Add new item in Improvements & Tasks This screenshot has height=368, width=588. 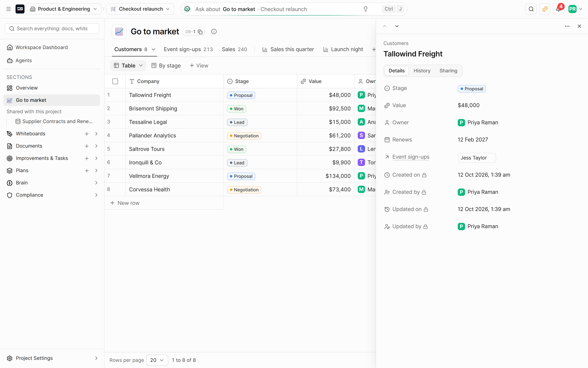87,158
